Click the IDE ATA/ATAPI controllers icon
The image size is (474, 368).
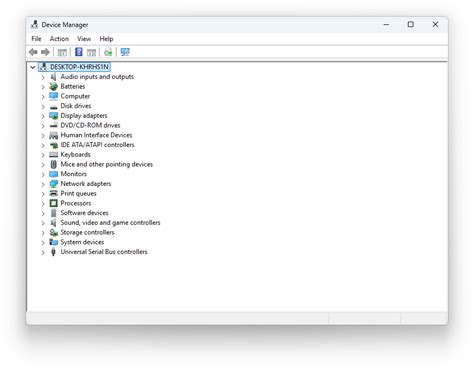tap(53, 145)
